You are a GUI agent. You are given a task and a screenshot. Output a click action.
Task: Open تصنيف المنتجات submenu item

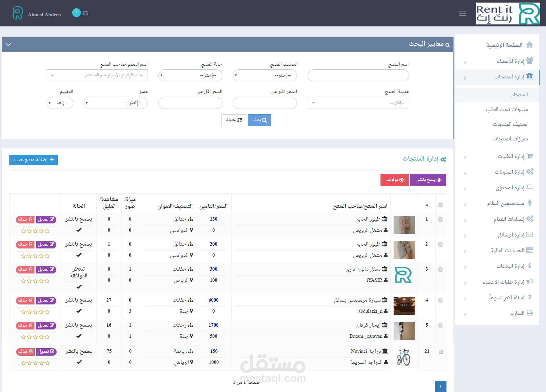tap(510, 124)
